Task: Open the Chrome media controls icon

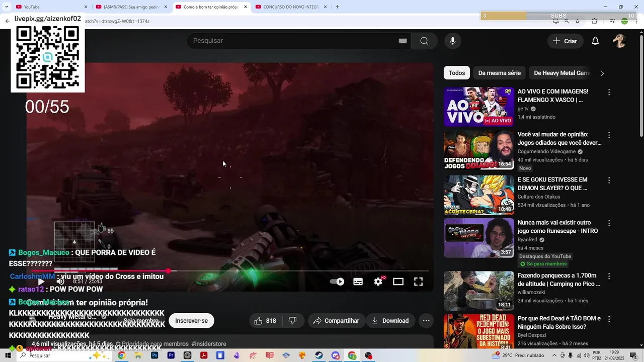Action: point(612,21)
